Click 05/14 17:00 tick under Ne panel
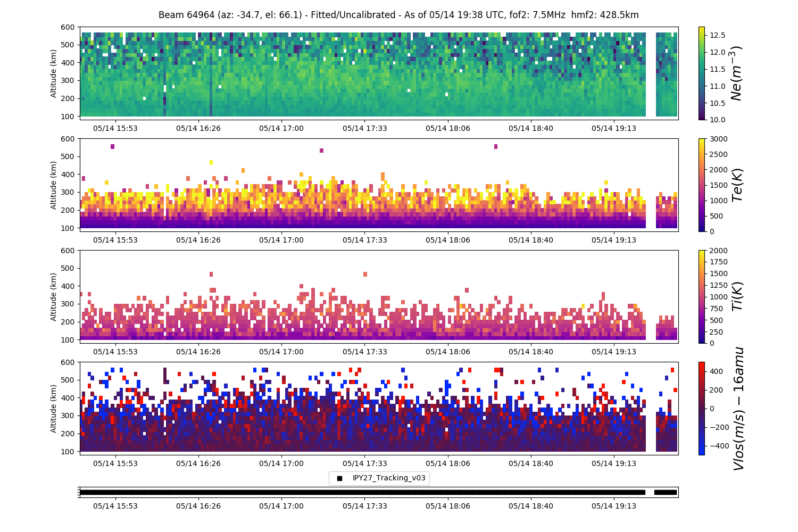Screen dimensions: 798x532 pos(281,128)
